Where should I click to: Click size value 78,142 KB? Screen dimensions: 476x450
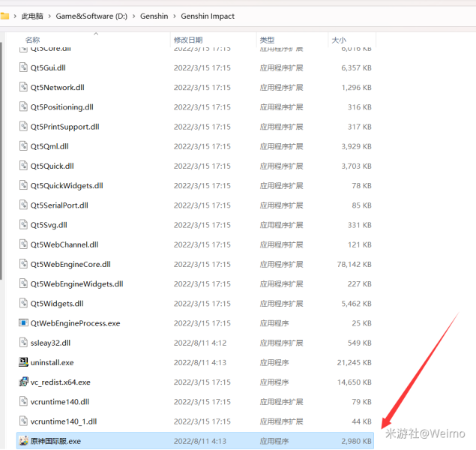pyautogui.click(x=355, y=264)
